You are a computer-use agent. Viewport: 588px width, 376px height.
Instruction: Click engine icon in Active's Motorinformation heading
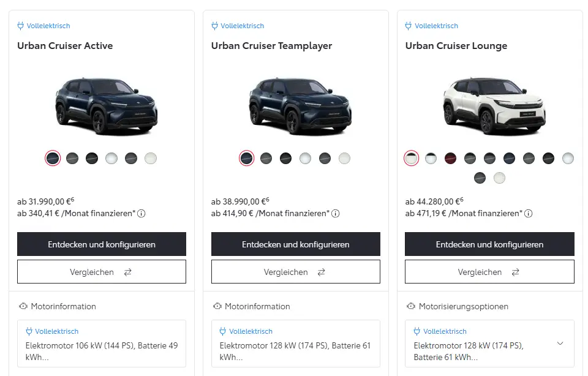23,306
